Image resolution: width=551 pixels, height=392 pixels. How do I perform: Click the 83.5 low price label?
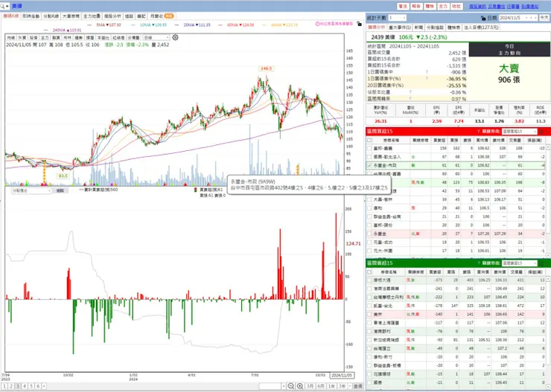click(x=63, y=176)
